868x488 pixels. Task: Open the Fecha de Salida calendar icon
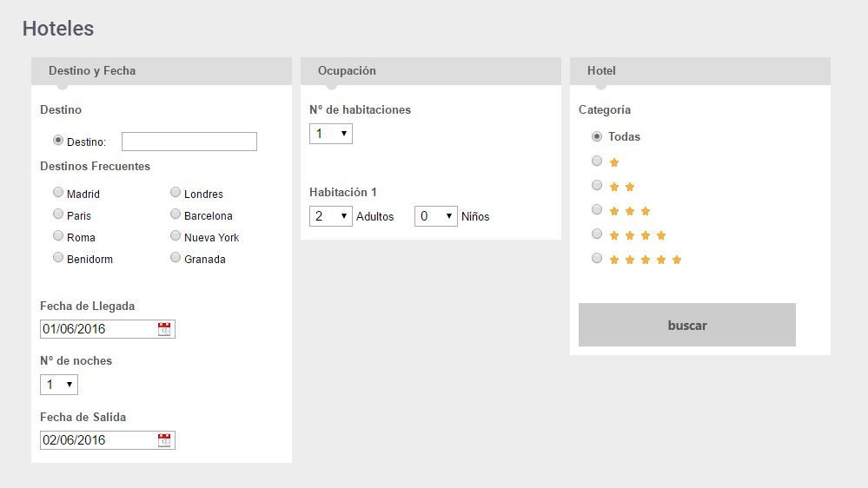(164, 440)
